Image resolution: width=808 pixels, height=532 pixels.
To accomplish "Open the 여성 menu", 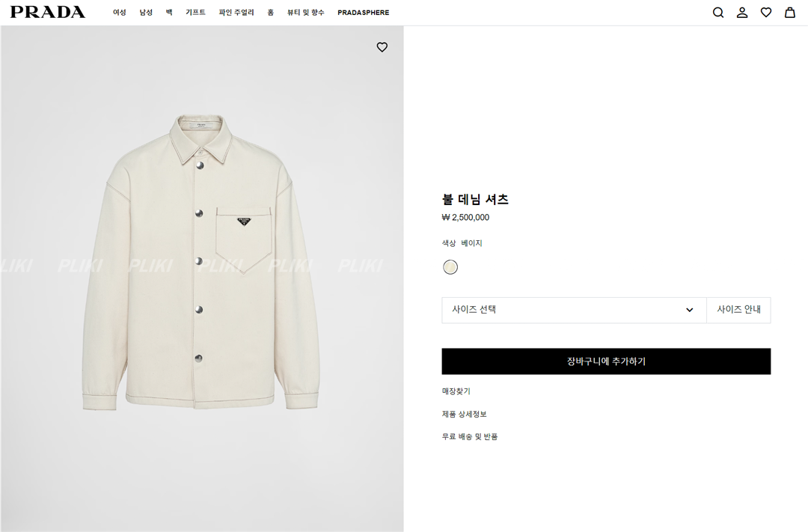I will [120, 13].
